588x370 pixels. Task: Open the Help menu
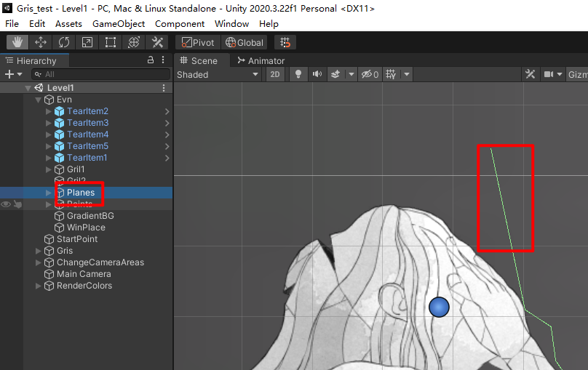269,23
